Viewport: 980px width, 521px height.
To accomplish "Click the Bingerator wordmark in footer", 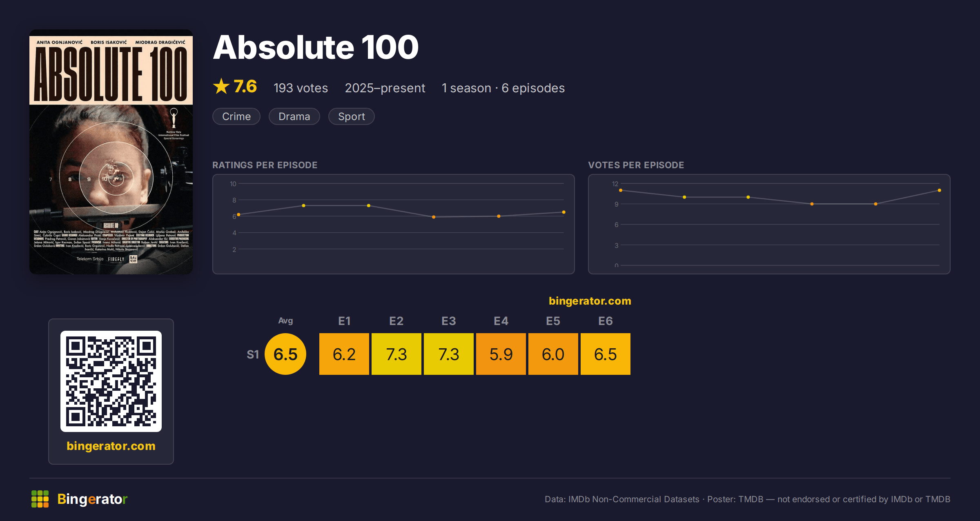I will pos(92,499).
